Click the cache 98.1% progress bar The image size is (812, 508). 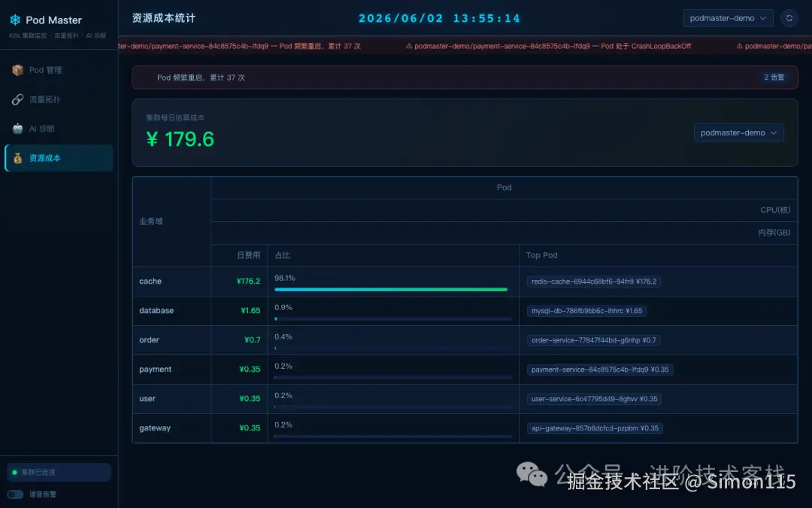click(x=393, y=289)
